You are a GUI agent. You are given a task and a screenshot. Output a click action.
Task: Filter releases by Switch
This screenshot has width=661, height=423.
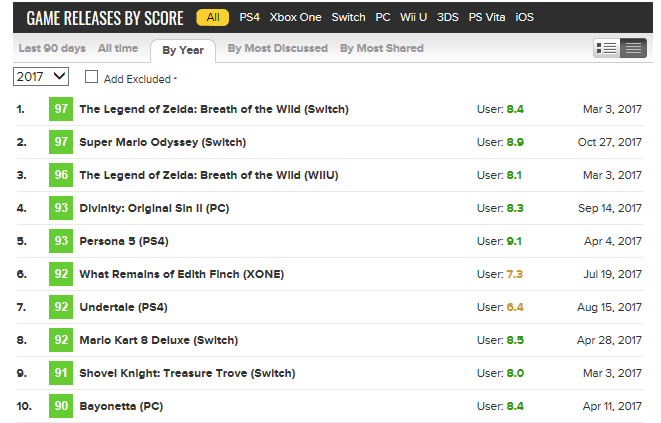[348, 17]
